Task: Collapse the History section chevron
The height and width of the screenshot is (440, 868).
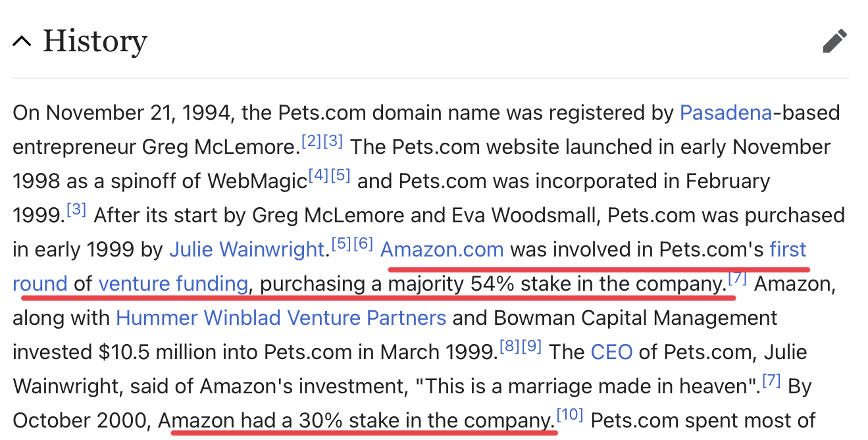Action: coord(22,41)
